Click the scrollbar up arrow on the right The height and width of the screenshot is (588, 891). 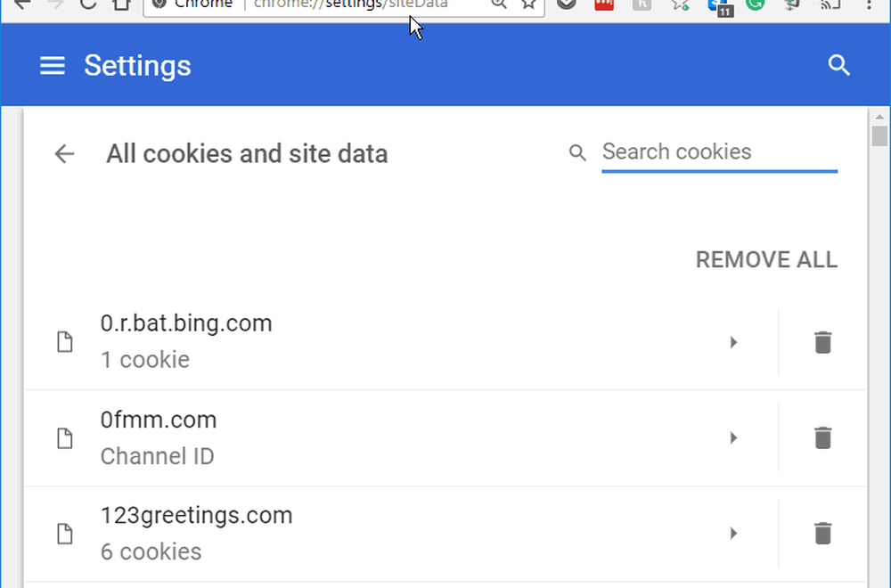[x=879, y=117]
